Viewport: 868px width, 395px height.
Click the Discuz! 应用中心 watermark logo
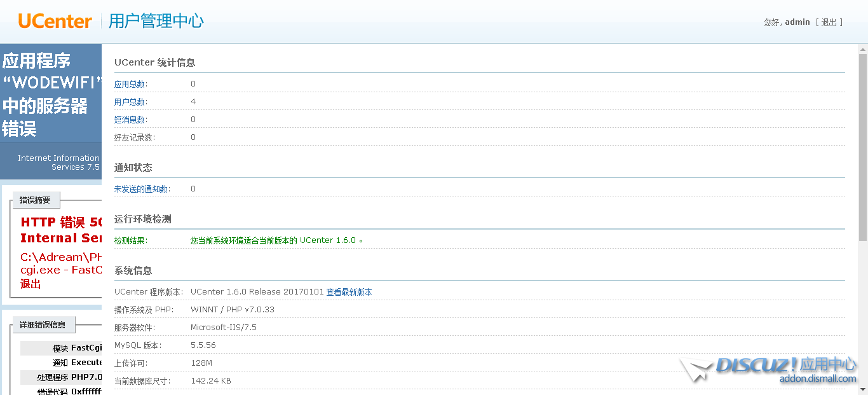(x=787, y=365)
